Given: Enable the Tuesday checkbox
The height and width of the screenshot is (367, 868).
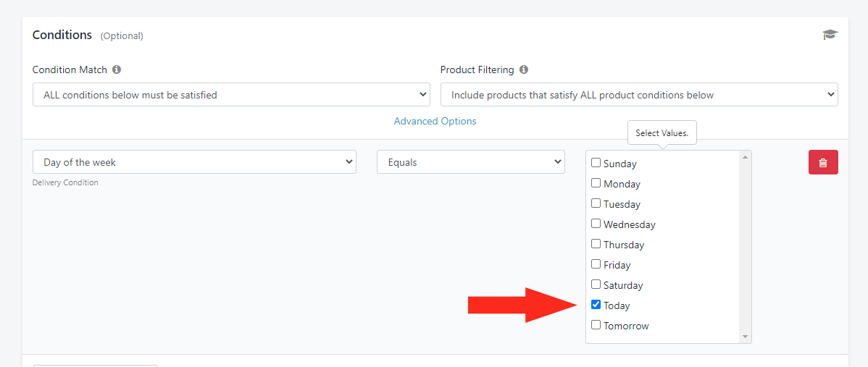Looking at the screenshot, I should point(596,203).
